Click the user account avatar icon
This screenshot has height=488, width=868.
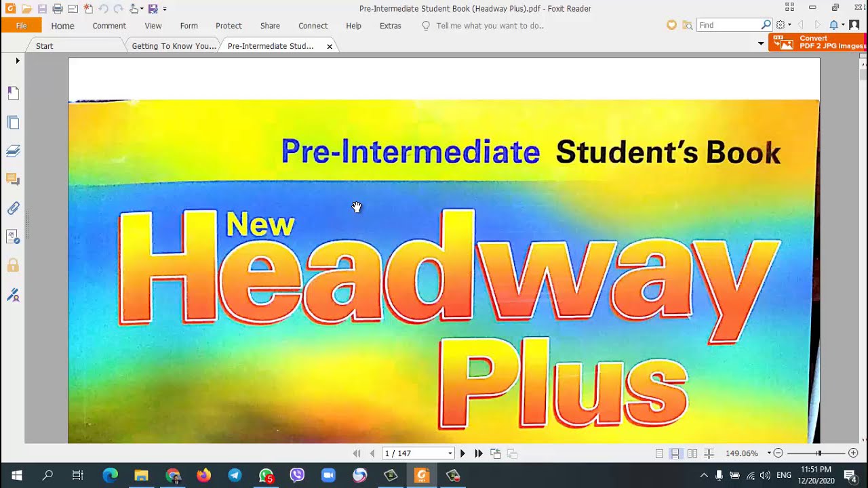point(854,25)
